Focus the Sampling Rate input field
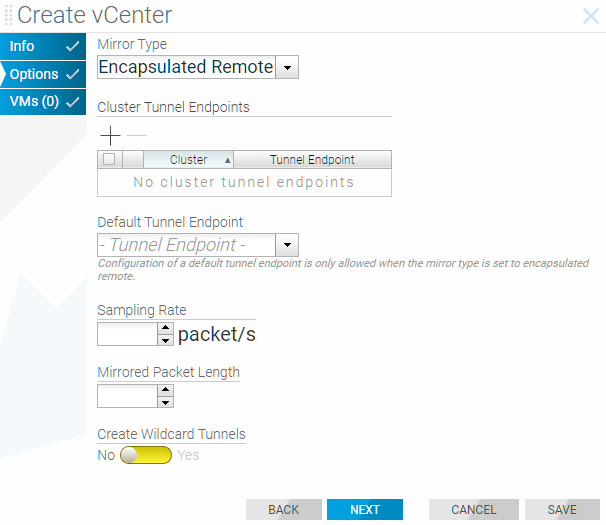Image resolution: width=606 pixels, height=525 pixels. click(128, 334)
